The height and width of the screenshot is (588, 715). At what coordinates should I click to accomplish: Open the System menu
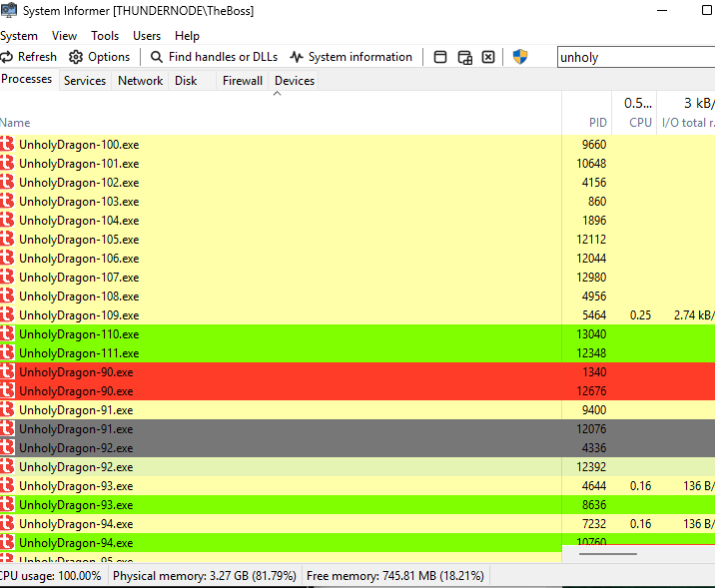pos(19,36)
